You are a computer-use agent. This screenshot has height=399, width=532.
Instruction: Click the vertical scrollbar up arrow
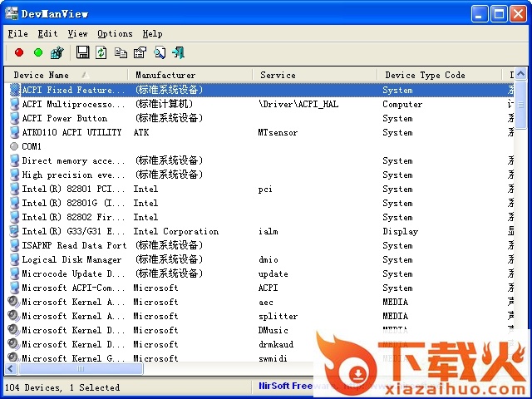click(521, 74)
